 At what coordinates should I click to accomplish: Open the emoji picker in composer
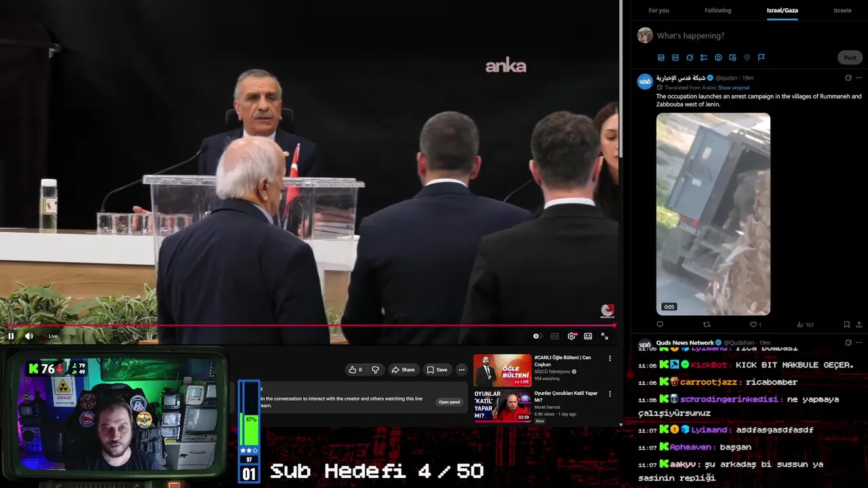point(718,58)
